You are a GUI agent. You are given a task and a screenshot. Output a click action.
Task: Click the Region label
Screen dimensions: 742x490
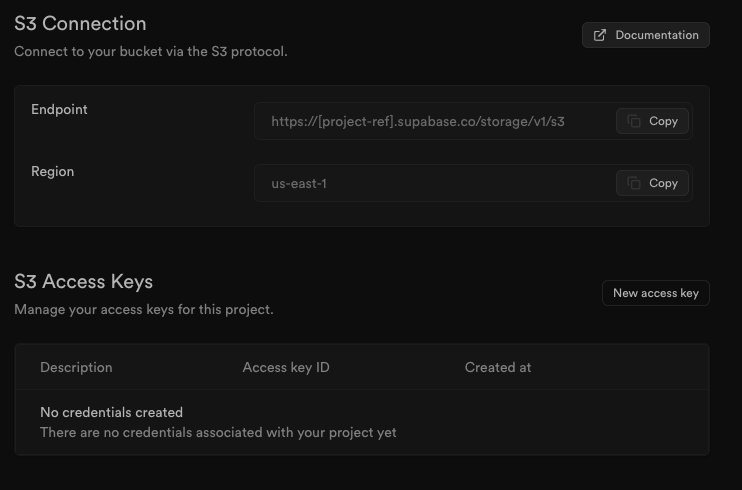pos(52,171)
